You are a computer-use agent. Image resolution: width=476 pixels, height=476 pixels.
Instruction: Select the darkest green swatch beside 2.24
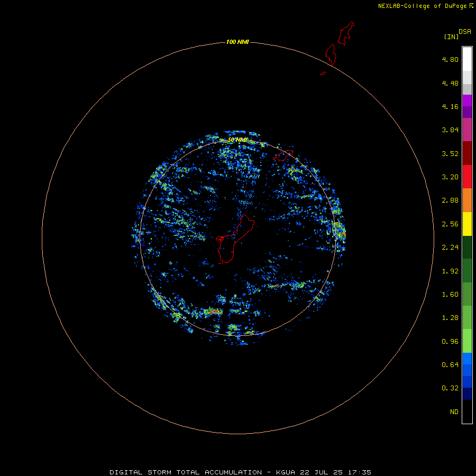tap(467, 247)
